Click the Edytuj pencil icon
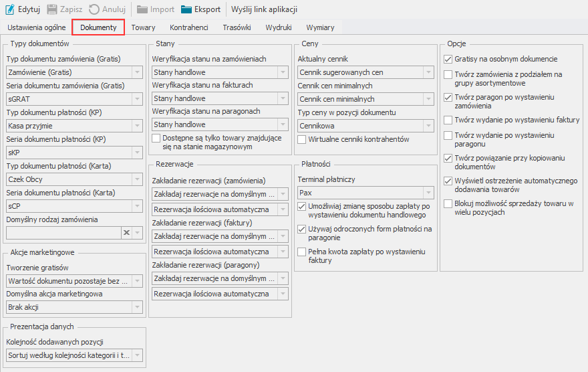This screenshot has width=588, height=372. [10, 9]
